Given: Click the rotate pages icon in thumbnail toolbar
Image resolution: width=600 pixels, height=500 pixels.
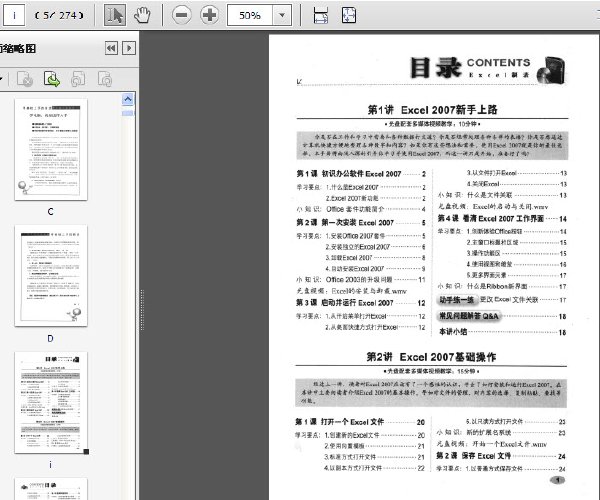Looking at the screenshot, I should pyautogui.click(x=78, y=79).
